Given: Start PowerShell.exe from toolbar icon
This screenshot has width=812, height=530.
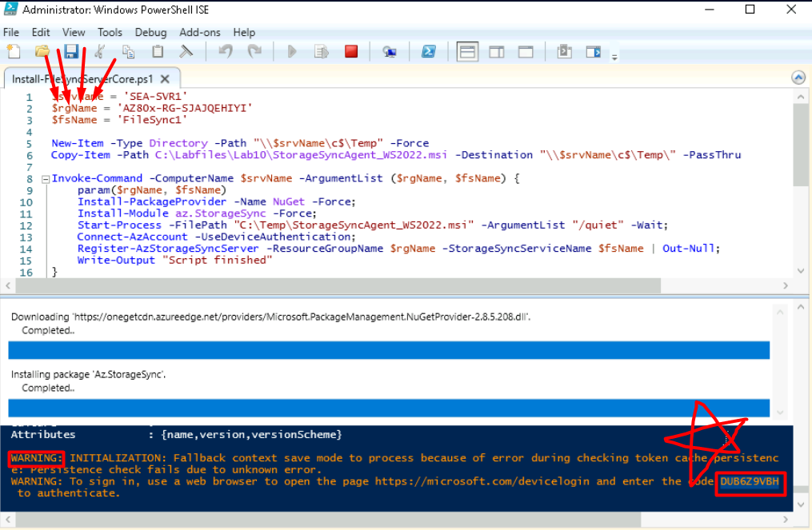Looking at the screenshot, I should 428,51.
